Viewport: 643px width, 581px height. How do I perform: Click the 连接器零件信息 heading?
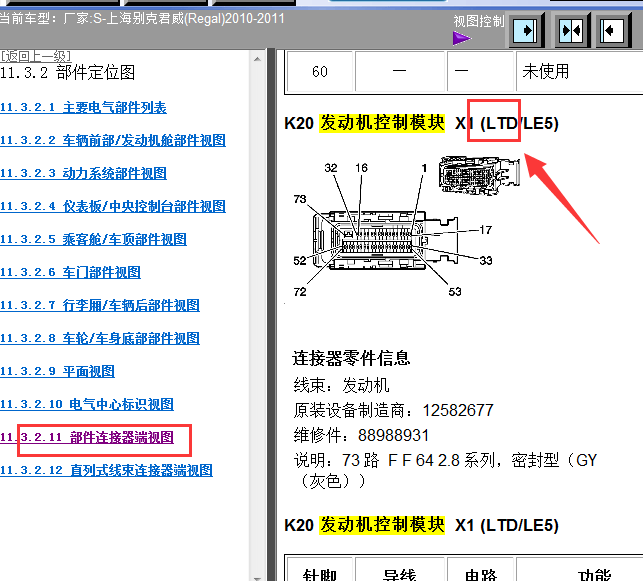click(351, 358)
